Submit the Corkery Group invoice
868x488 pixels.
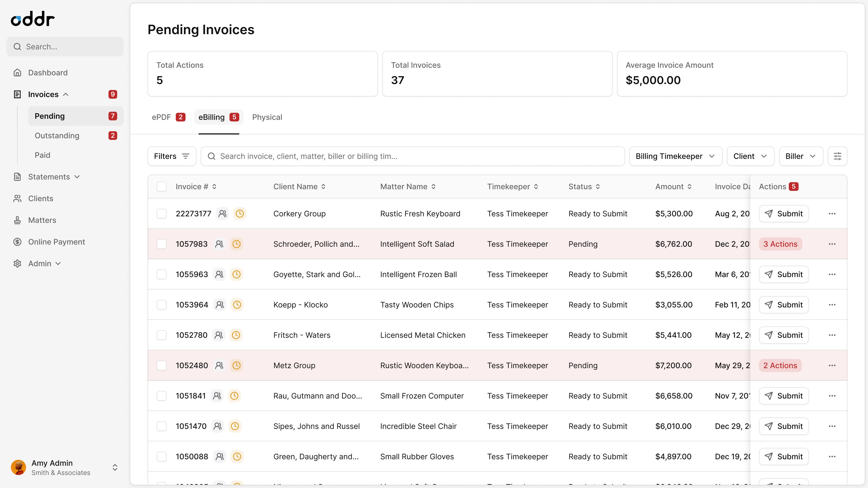click(783, 214)
